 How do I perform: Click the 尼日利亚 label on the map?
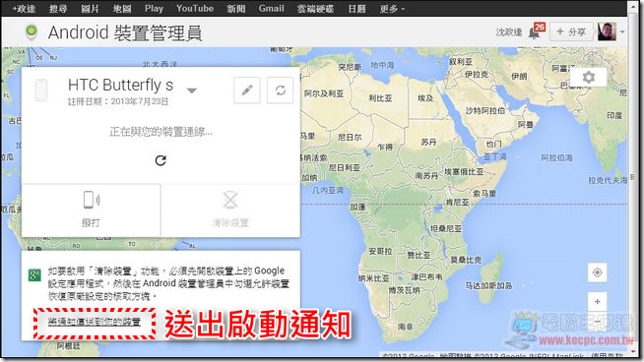point(345,167)
